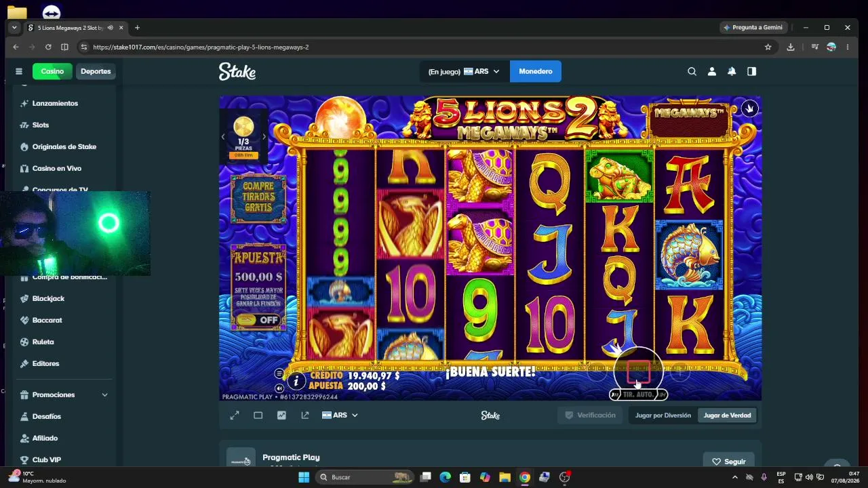The height and width of the screenshot is (488, 868).
Task: Follow Pragmatic Play with Seguir
Action: [x=728, y=462]
